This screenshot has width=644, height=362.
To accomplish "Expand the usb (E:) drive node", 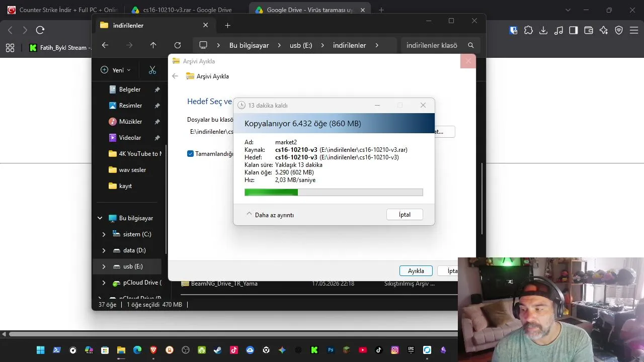I will pos(104,266).
